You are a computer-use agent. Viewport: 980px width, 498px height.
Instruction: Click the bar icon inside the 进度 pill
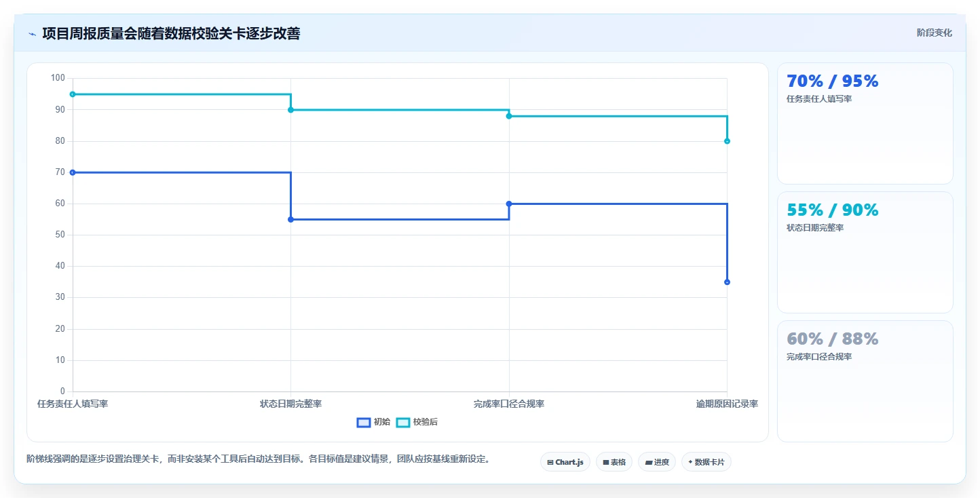click(x=648, y=462)
